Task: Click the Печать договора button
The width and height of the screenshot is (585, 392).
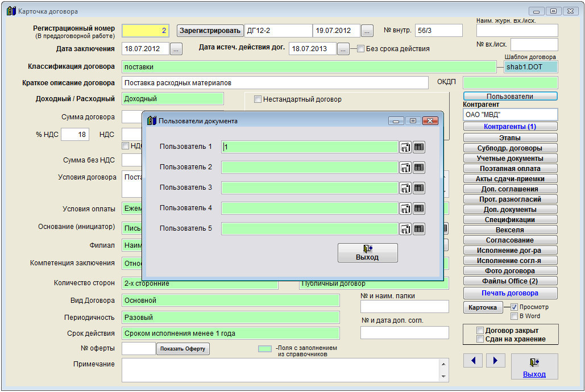Action: tap(510, 293)
